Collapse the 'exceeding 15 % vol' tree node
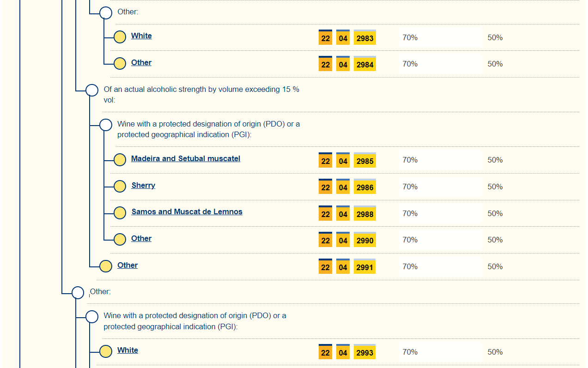 click(x=92, y=90)
